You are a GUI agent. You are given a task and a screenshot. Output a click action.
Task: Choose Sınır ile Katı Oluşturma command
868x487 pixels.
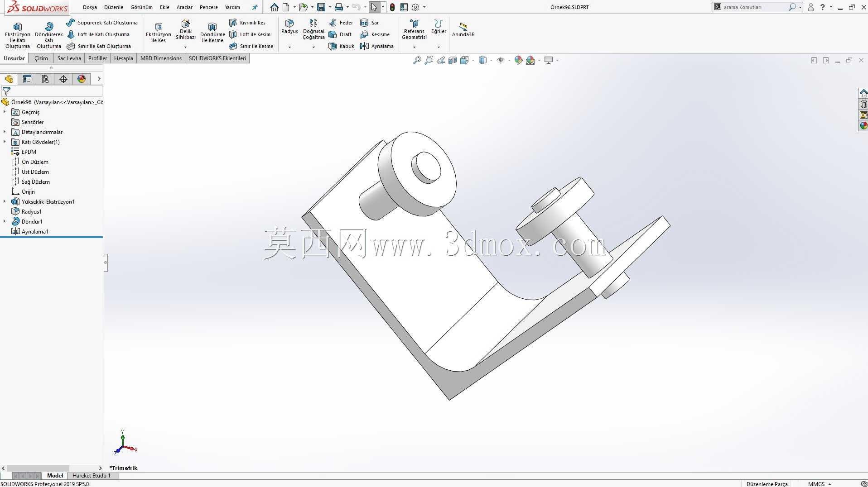[x=99, y=46]
